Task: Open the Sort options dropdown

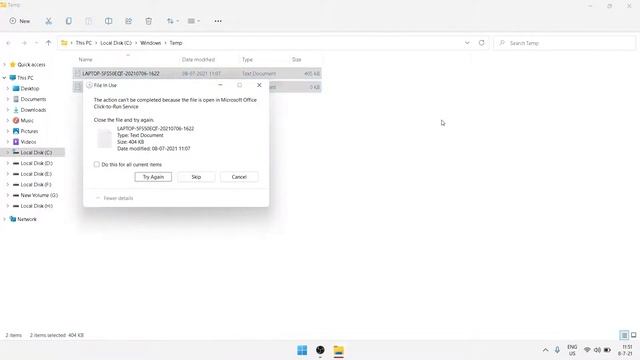Action: (173, 21)
